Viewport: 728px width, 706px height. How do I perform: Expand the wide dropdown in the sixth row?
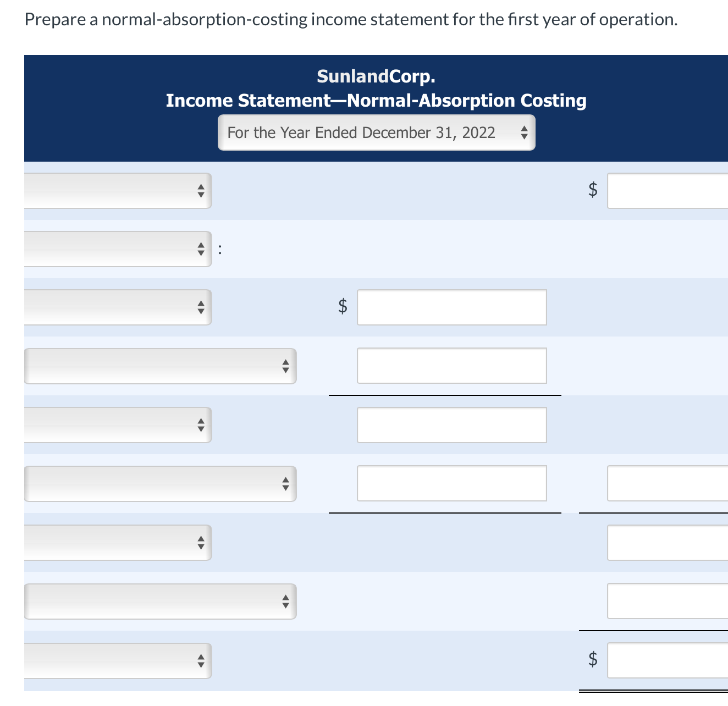(x=160, y=484)
